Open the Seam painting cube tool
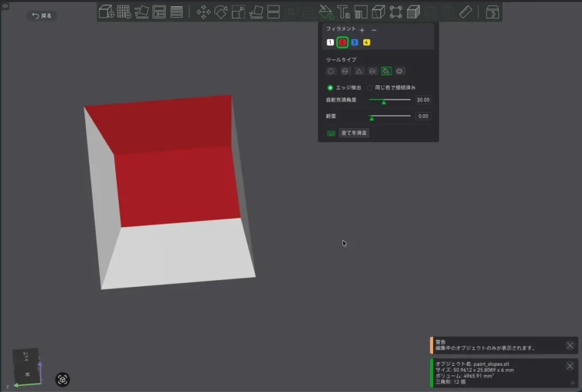This screenshot has width=582, height=392. [378, 12]
